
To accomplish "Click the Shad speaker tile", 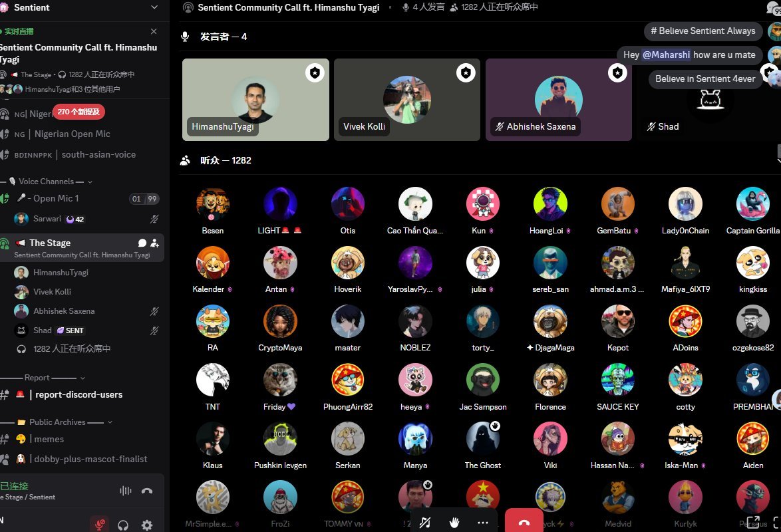I will (709, 100).
